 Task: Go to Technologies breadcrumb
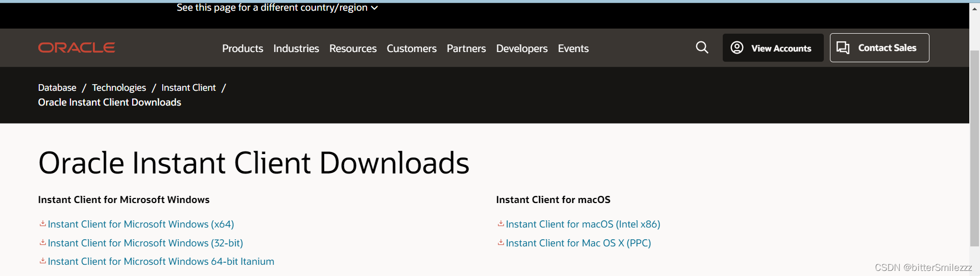(119, 88)
